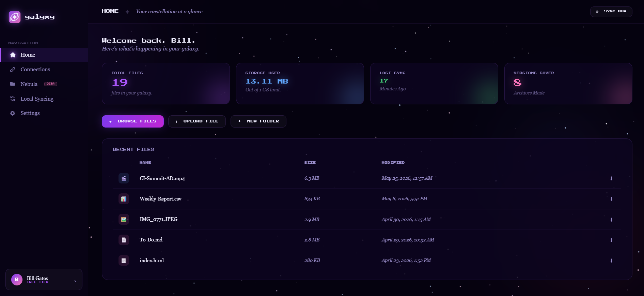Download CI-Summit-AD.mp4 via arrow icon
The width and height of the screenshot is (644, 296).
pyautogui.click(x=611, y=178)
